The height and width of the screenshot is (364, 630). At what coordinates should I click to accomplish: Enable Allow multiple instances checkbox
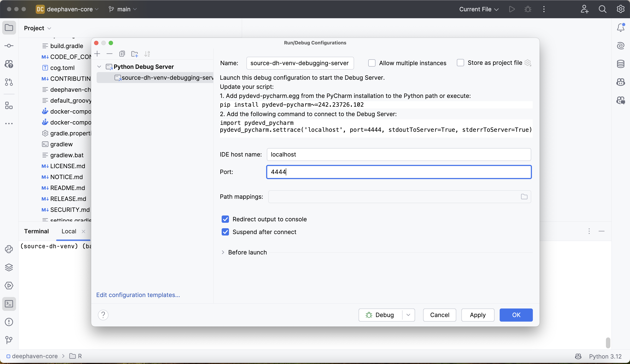click(x=372, y=63)
